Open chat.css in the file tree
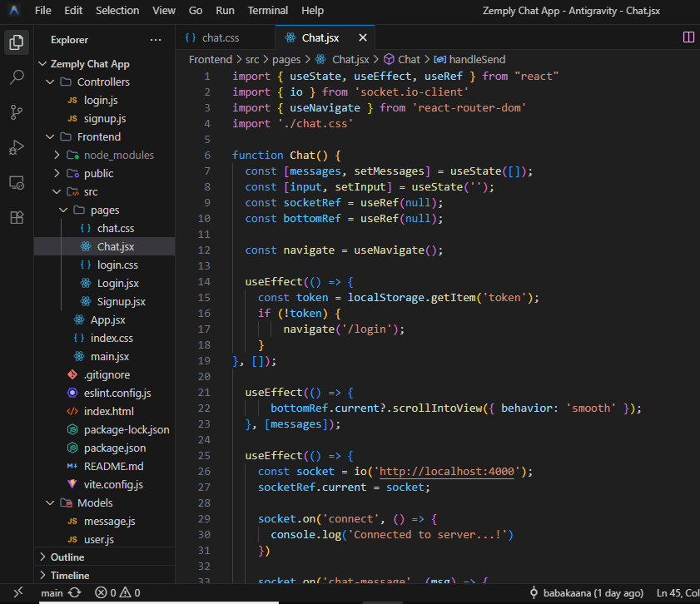 click(x=105, y=229)
